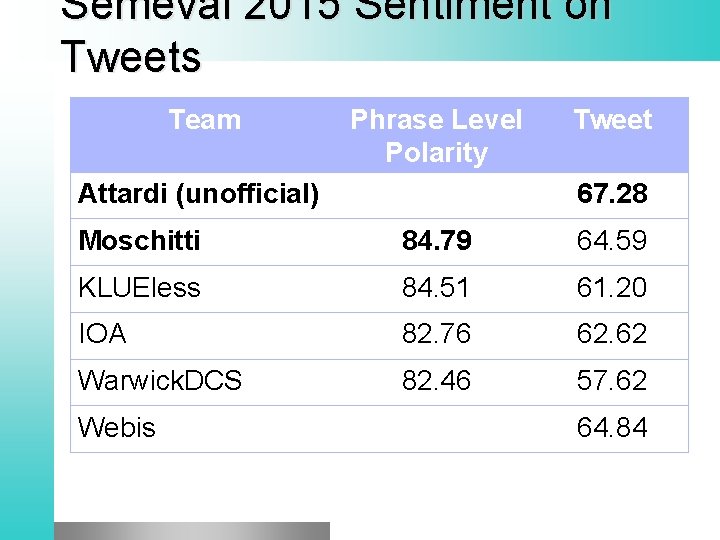720x540 pixels.
Task: Click the 'Attardi (unofficial)' row label
Action: [198, 194]
